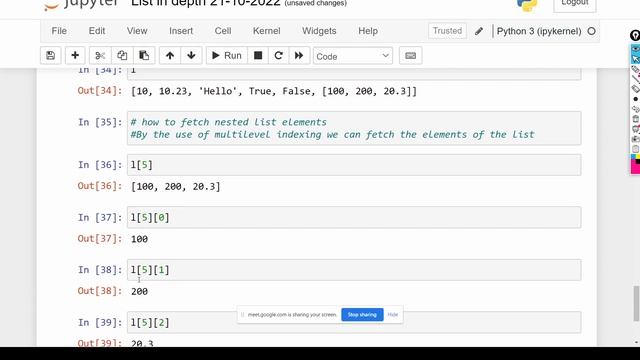Move selected cell down arrow
640x360 pixels.
(x=191, y=56)
